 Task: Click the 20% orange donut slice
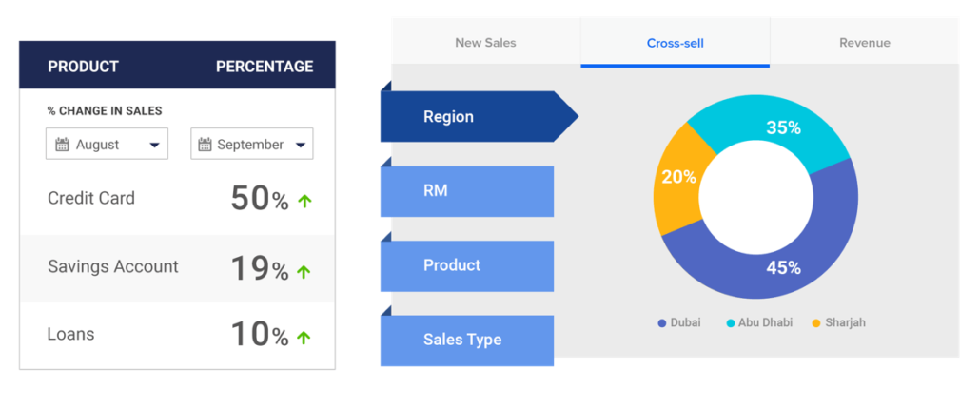coord(678,177)
